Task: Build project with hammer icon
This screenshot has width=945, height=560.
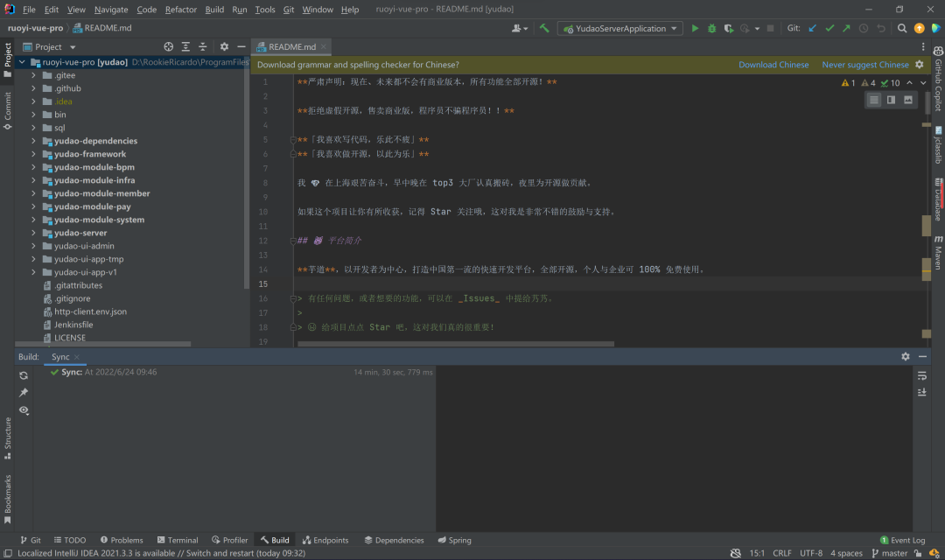Action: [x=544, y=28]
